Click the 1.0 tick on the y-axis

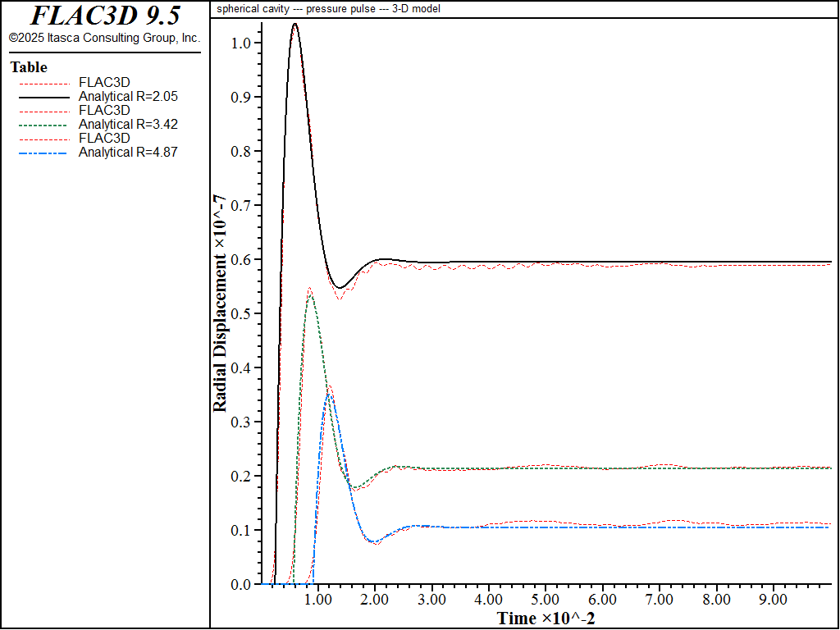[x=240, y=43]
